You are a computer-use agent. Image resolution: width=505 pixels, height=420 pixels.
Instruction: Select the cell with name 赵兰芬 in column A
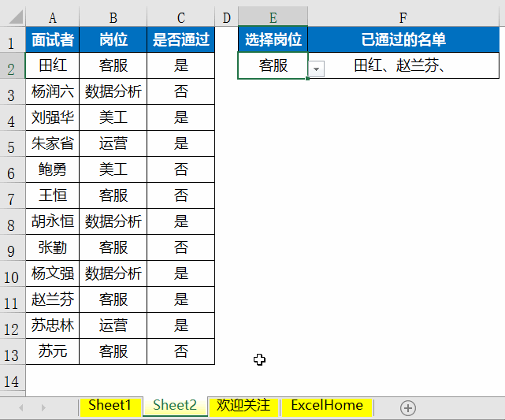coord(53,299)
